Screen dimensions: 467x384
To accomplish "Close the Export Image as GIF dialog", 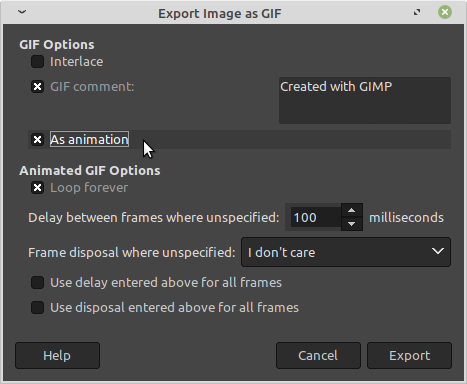I will coord(445,13).
